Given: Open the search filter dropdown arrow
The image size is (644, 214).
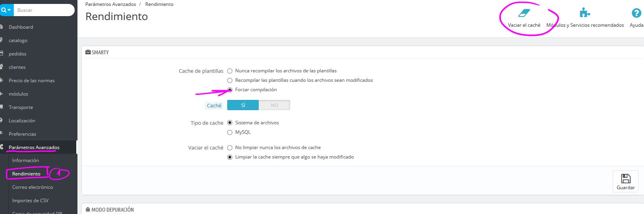Looking at the screenshot, I should (x=9, y=10).
